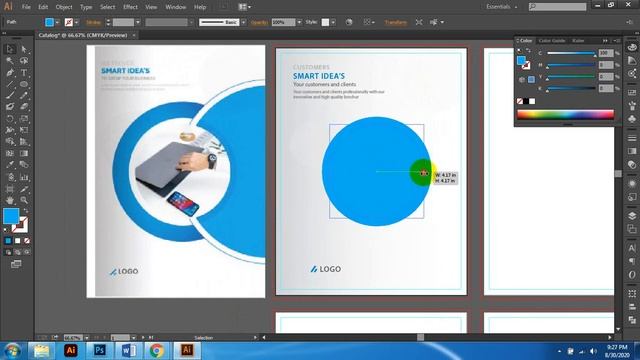The height and width of the screenshot is (360, 640).
Task: Select the Lasso tool
Action: (x=24, y=61)
